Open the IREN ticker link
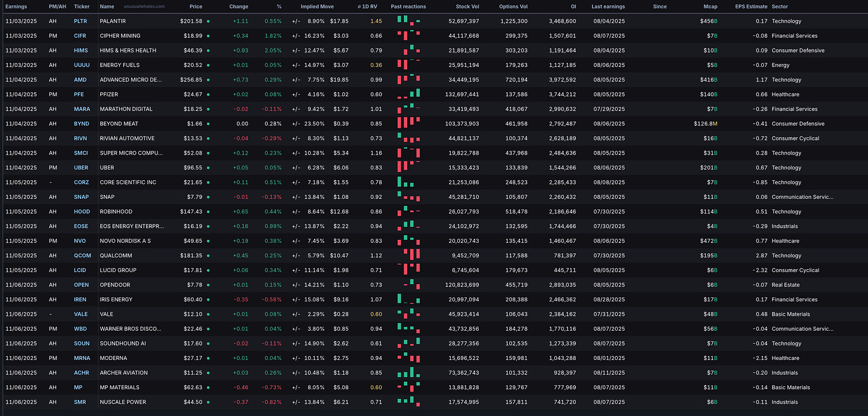The height and width of the screenshot is (416, 868). 80,300
